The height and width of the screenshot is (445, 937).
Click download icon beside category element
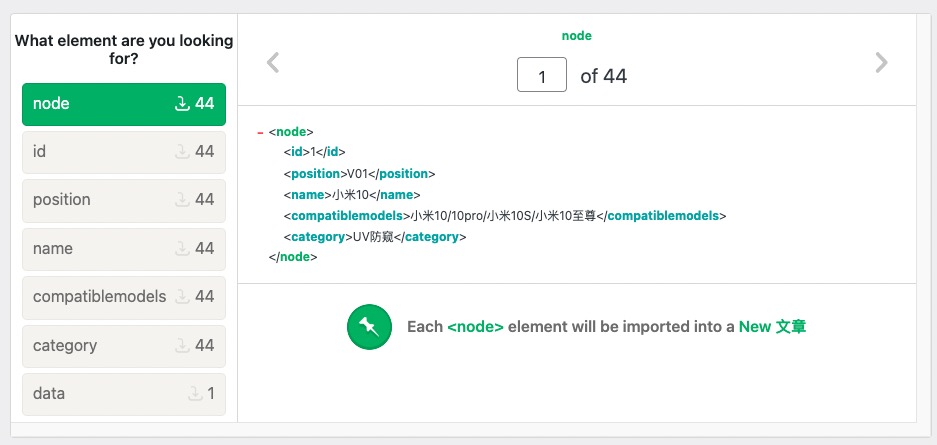[182, 346]
